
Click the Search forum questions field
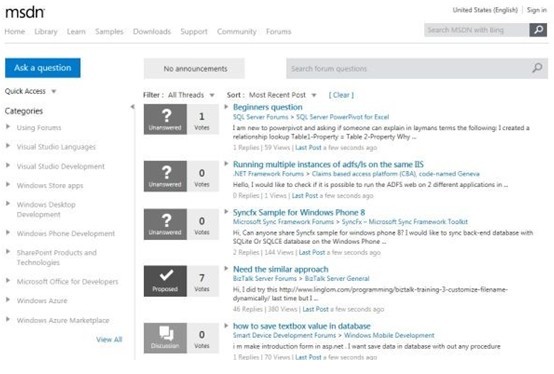click(417, 69)
